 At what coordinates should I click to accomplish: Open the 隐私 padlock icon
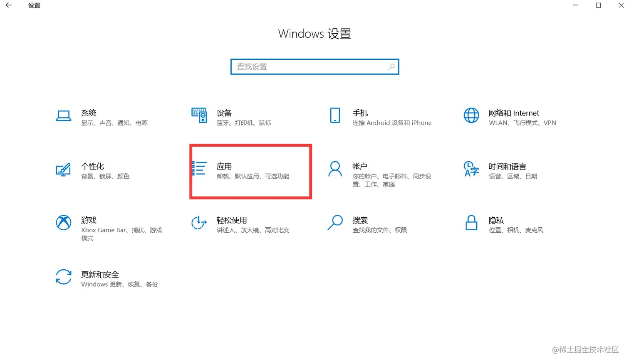(x=471, y=223)
